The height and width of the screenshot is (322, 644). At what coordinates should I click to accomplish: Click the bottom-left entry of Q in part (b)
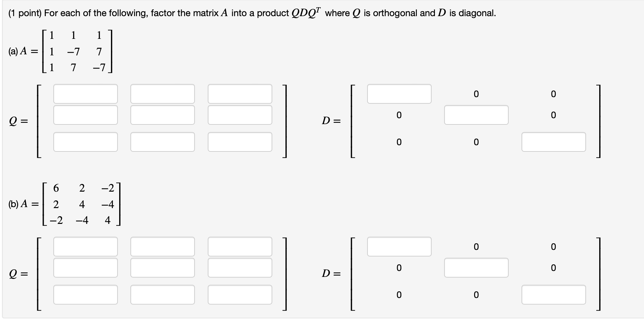point(85,295)
